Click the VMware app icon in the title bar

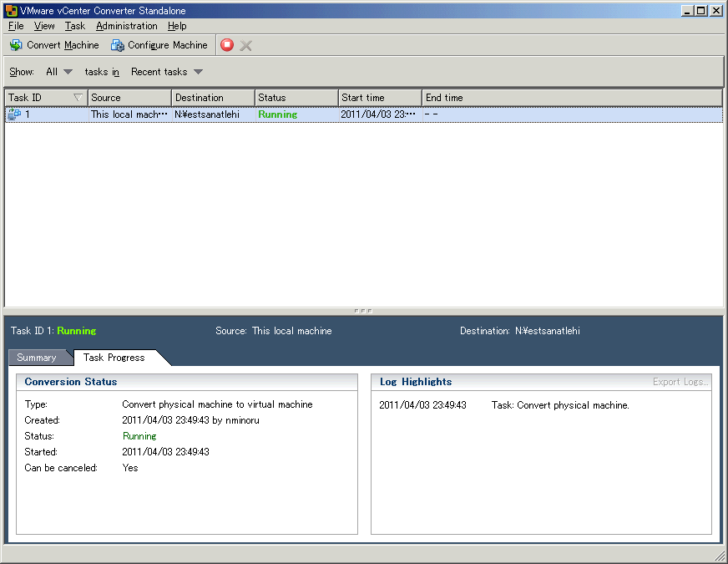12,10
